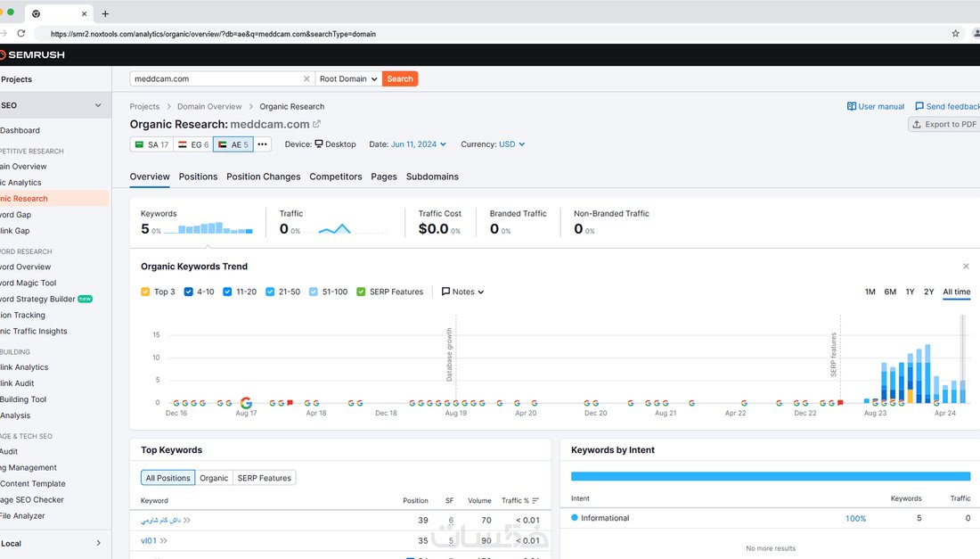Screen dimensions: 980x559
Task: Open more country databases ellipsis
Action: (x=263, y=144)
